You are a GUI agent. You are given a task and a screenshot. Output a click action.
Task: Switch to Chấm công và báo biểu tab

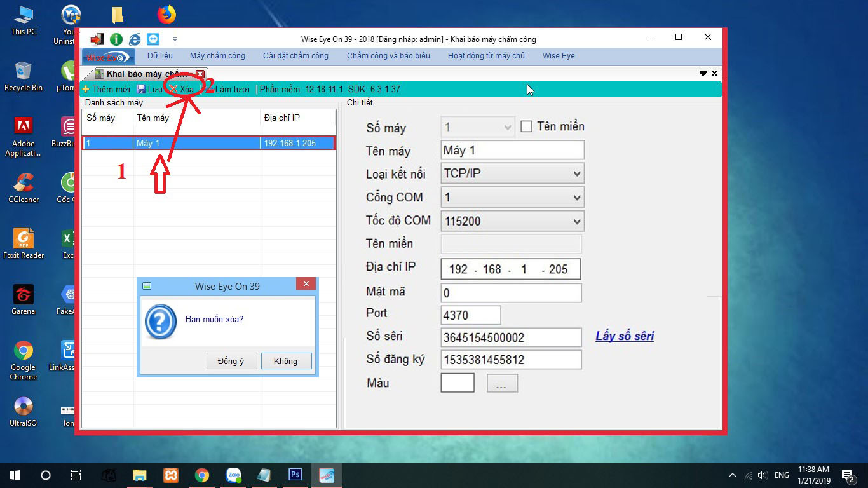click(388, 56)
